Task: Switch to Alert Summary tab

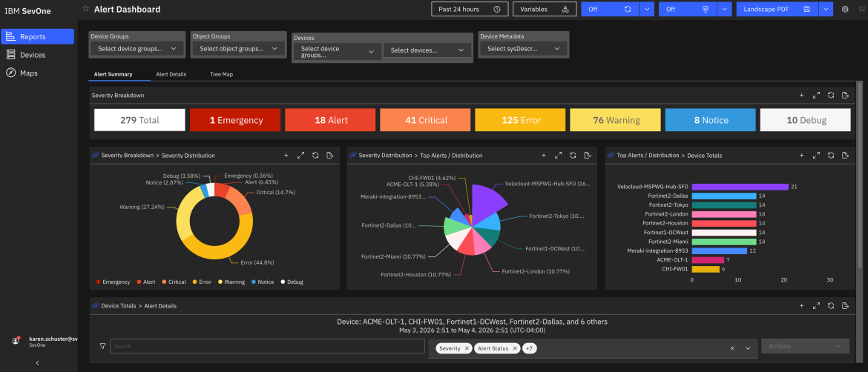Action: (112, 74)
